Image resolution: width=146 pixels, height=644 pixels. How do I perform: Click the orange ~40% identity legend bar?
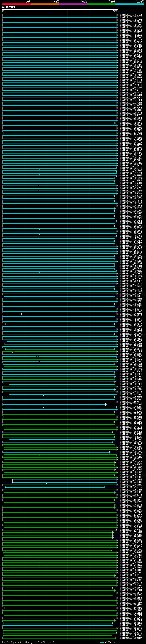coord(45,4)
